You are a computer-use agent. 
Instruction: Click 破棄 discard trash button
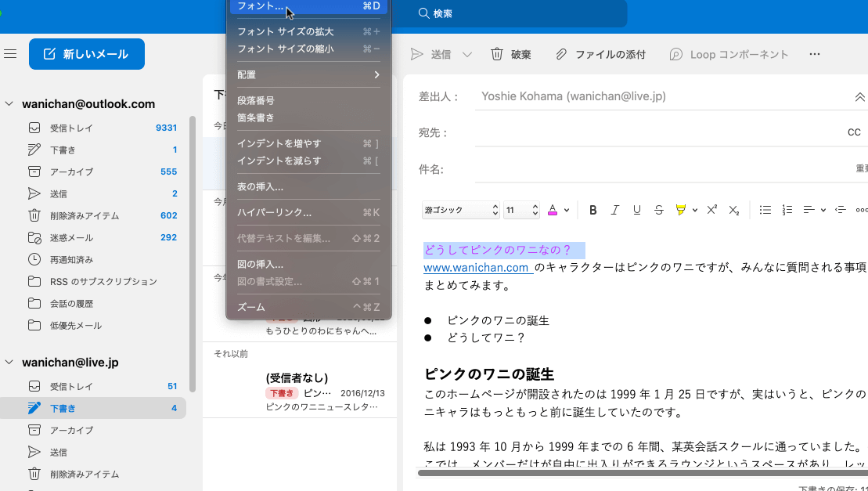(x=511, y=54)
